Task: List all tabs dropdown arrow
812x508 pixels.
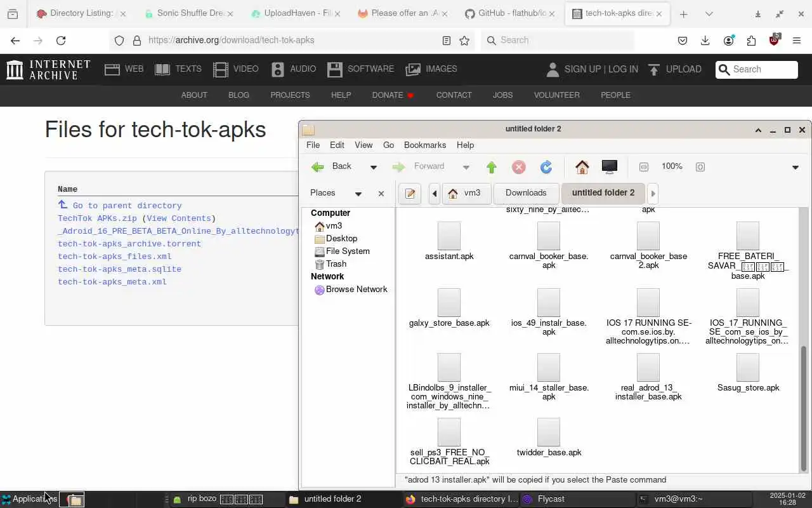Action: (x=709, y=14)
